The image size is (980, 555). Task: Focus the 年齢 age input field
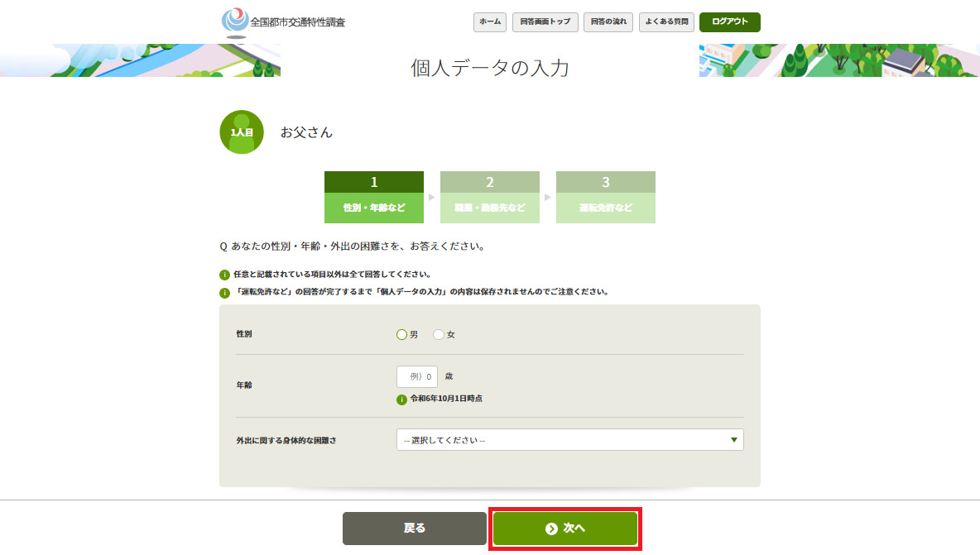pyautogui.click(x=417, y=377)
